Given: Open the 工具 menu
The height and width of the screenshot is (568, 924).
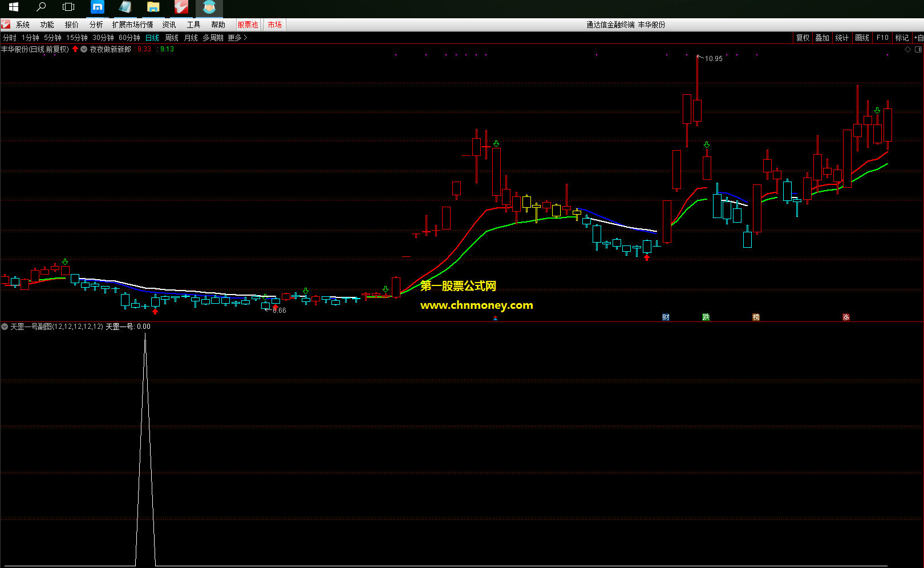Looking at the screenshot, I should [194, 25].
